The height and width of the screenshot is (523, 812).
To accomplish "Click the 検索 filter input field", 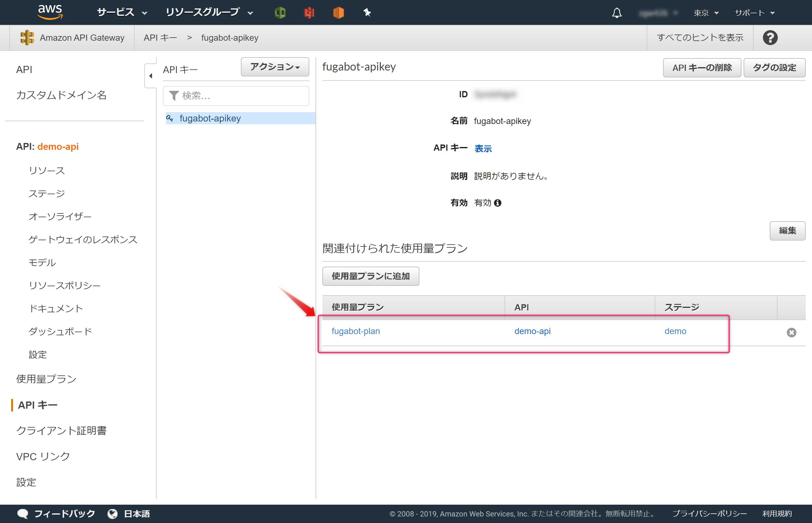I will pyautogui.click(x=241, y=96).
